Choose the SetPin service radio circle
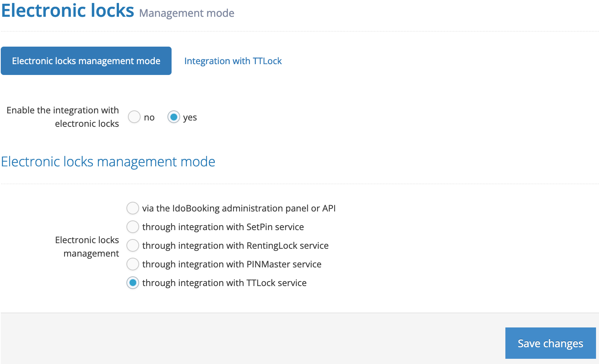The height and width of the screenshot is (364, 599). 133,227
